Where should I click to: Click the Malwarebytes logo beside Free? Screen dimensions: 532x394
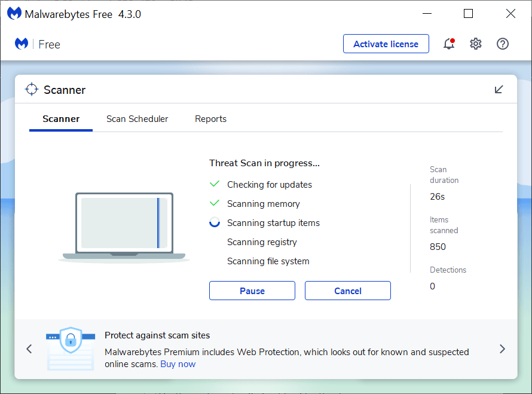22,44
